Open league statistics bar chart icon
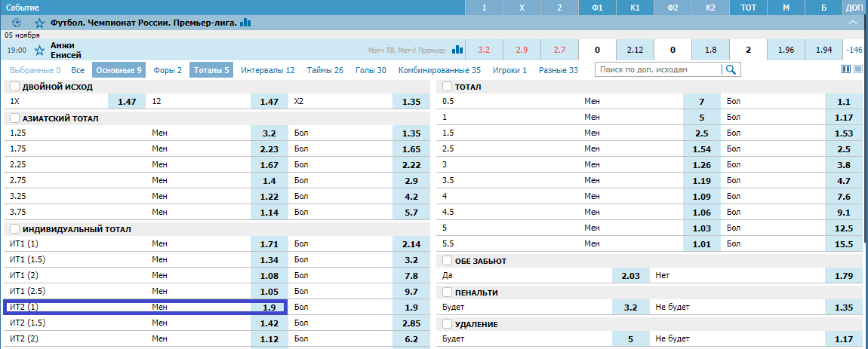Viewport: 868px width, 349px height. (x=246, y=22)
